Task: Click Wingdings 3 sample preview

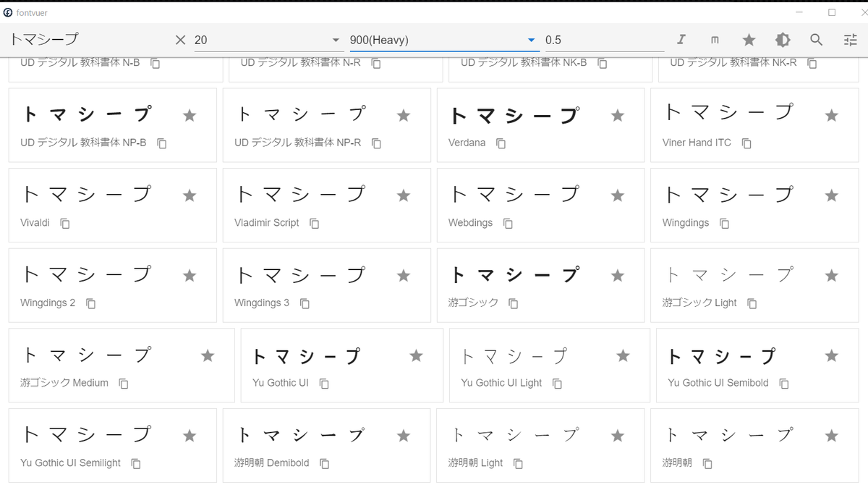Action: [x=302, y=275]
